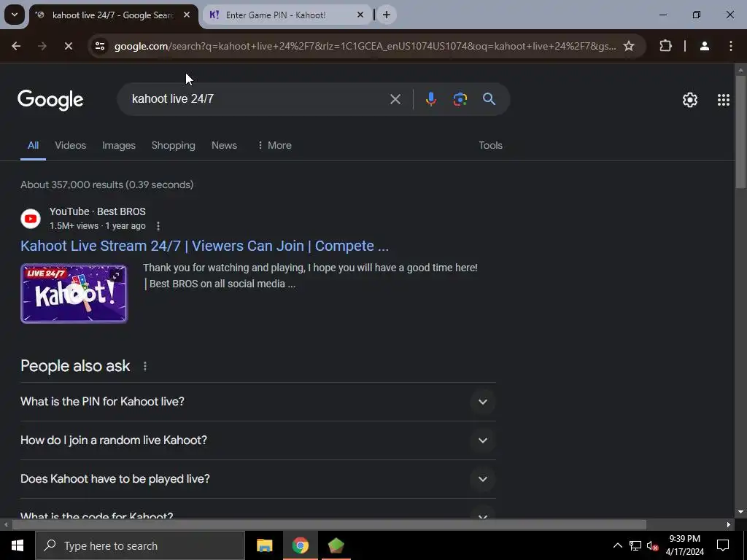Viewport: 747px width, 560px height.
Task: Click the YouTube · Best BROS source text
Action: (x=98, y=211)
